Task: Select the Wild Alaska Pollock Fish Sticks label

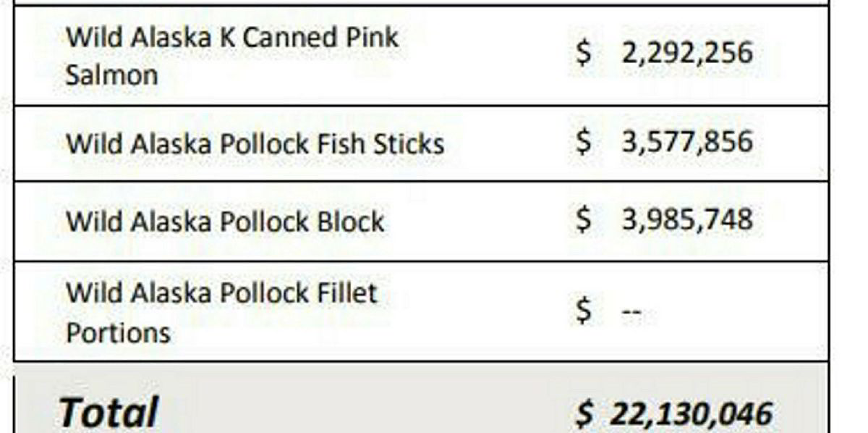Action: [x=255, y=143]
